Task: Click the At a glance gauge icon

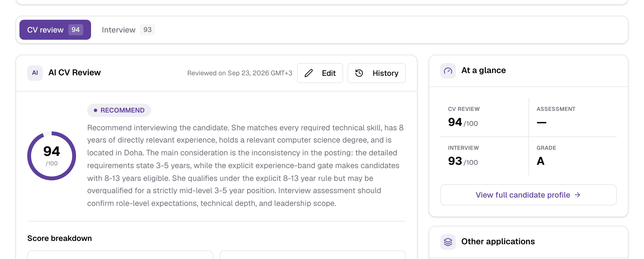Action: (448, 71)
